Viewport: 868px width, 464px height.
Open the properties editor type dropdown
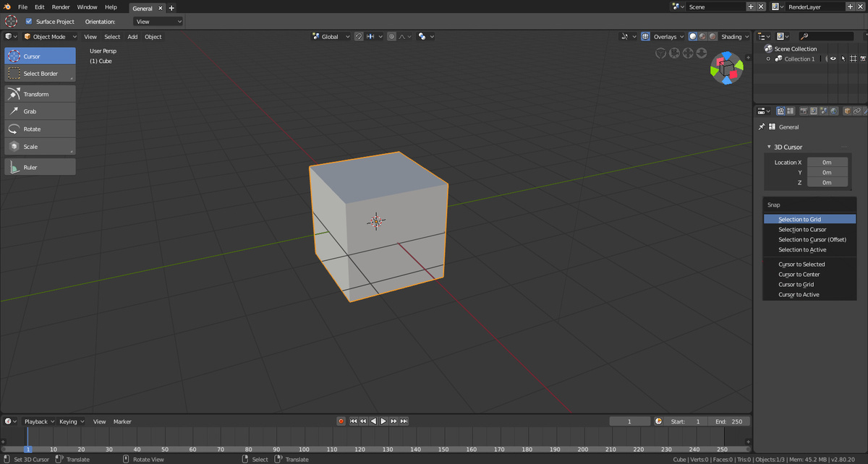[764, 111]
